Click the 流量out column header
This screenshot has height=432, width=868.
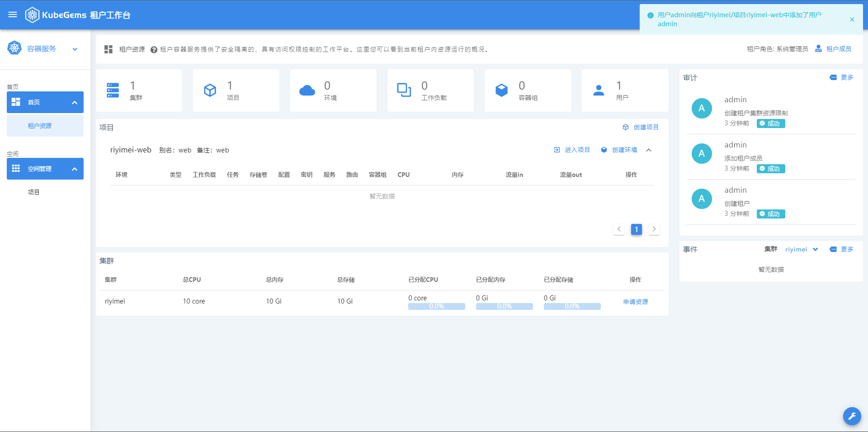tap(571, 175)
